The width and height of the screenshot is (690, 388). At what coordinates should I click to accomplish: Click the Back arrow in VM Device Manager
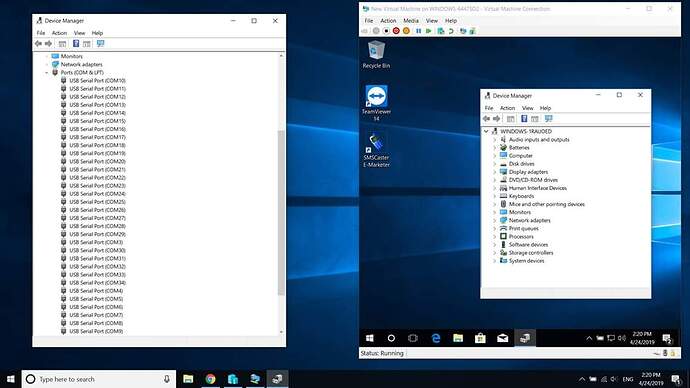[x=486, y=119]
